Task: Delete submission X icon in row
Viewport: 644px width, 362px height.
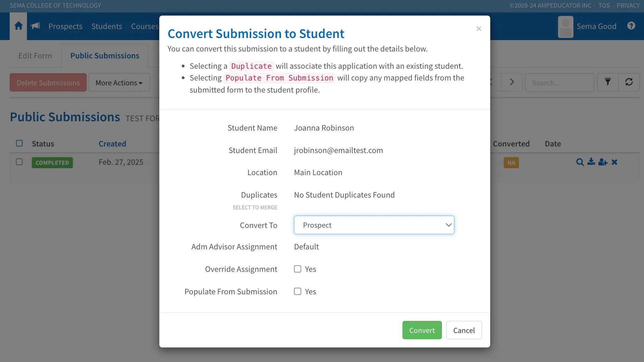Action: pyautogui.click(x=614, y=162)
